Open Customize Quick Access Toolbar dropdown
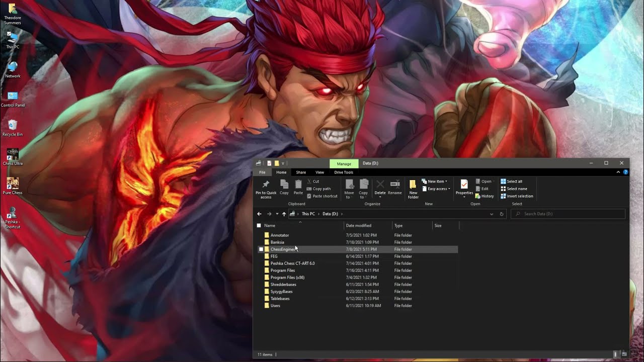 point(283,163)
